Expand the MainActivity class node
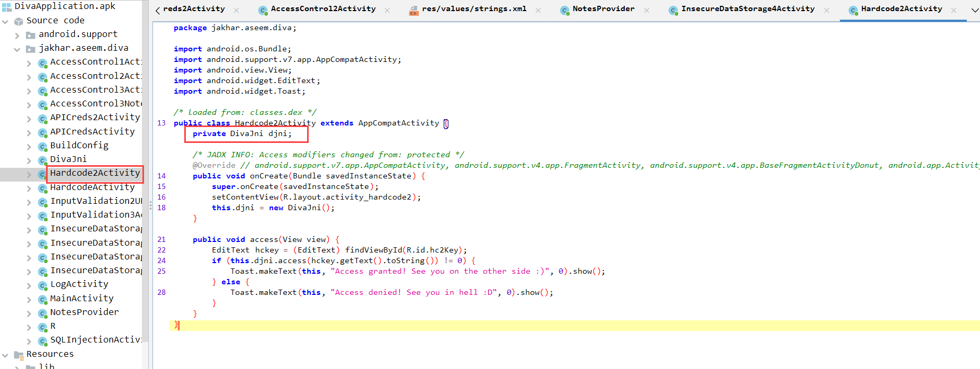The width and height of the screenshot is (980, 369). (29, 300)
